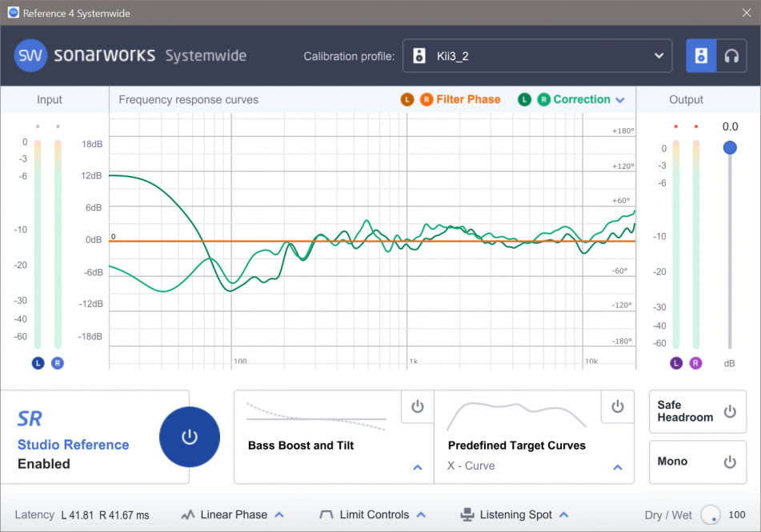Screen dimensions: 761x532
Task: Click the purple L badge under the input meter
Action: click(37, 362)
